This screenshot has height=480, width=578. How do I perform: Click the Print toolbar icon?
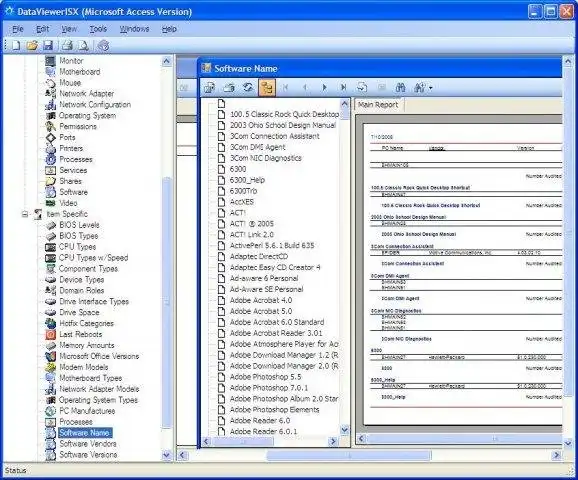pos(67,45)
